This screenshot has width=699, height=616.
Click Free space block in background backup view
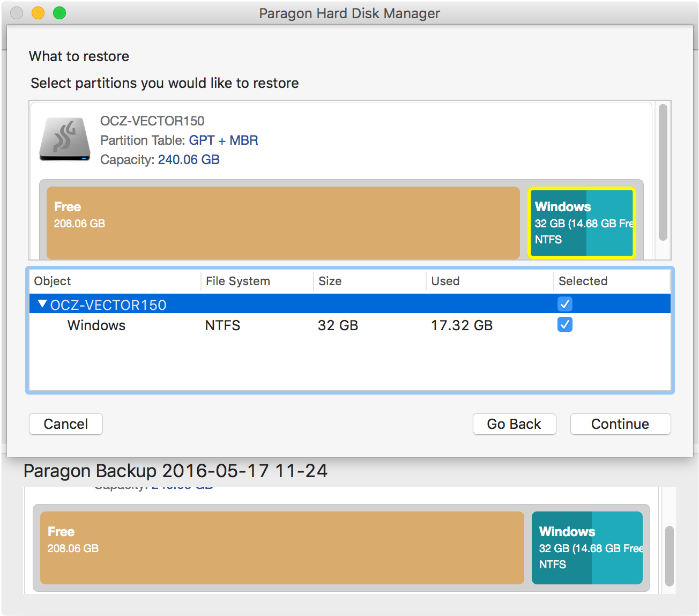[x=282, y=548]
